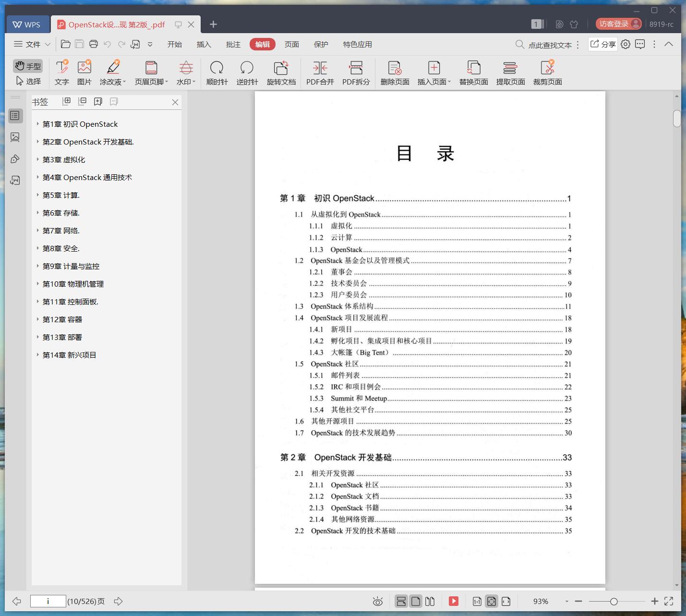Click the 图片 image edit tool
Viewport: 686px width, 616px height.
[84, 73]
